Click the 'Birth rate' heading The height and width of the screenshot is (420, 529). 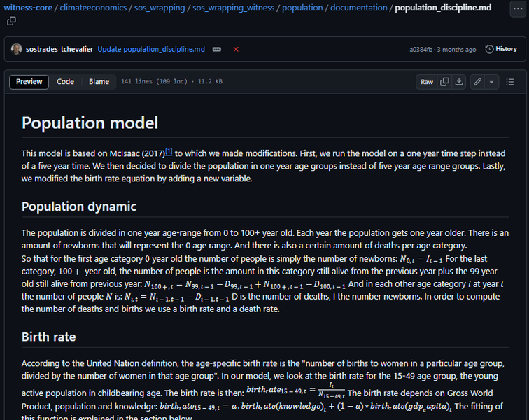[48, 337]
